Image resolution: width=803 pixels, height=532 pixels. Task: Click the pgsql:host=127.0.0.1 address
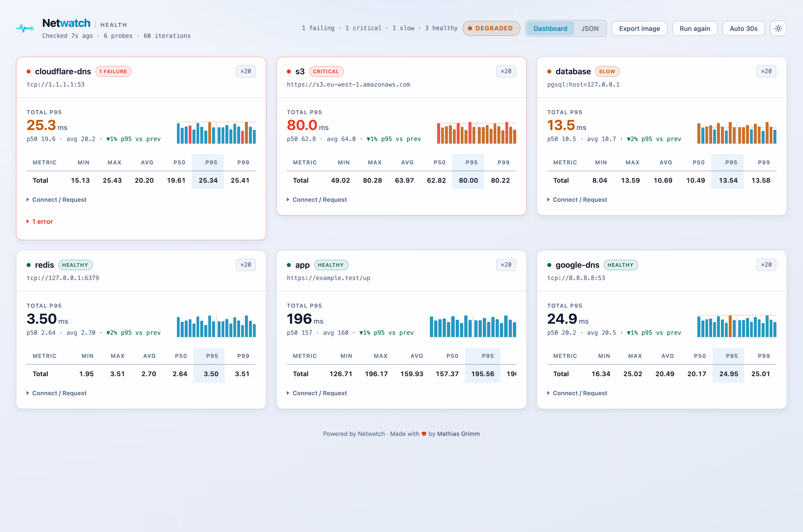click(583, 85)
